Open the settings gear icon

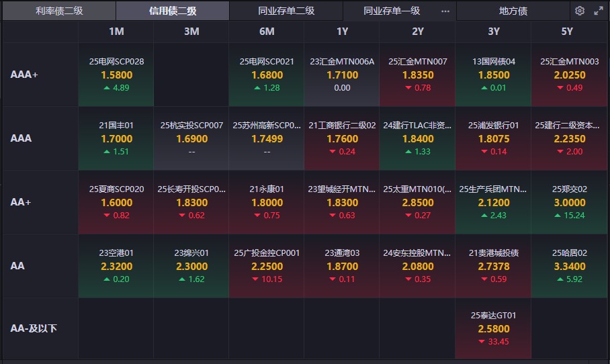click(x=580, y=11)
